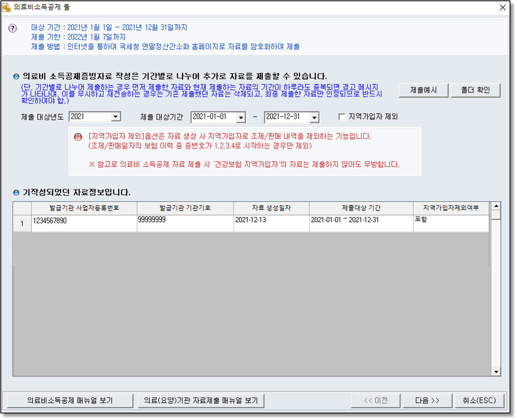517x420 pixels.
Task: Close the 의료비소득공제 툴 window
Action: click(x=503, y=7)
